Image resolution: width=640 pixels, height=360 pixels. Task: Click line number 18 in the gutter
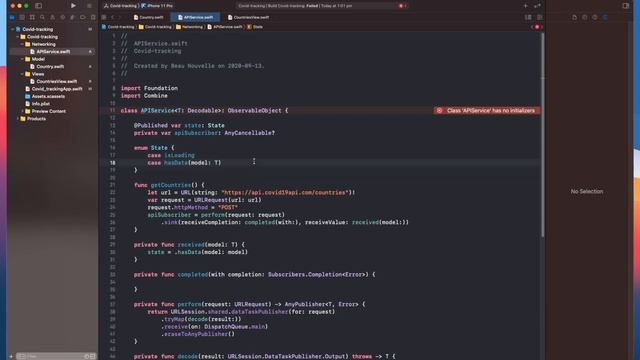pyautogui.click(x=112, y=163)
